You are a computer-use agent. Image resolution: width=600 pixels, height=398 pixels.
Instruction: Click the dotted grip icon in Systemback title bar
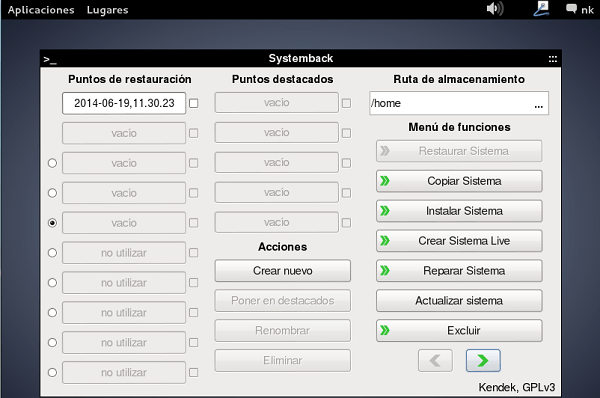click(553, 59)
